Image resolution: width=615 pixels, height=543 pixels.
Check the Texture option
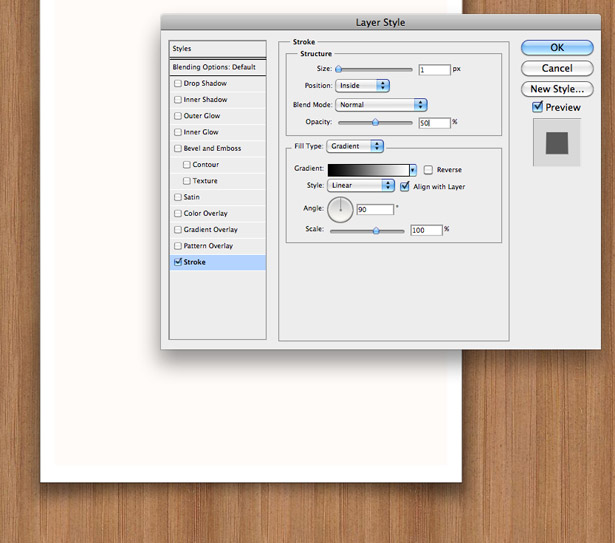(x=187, y=181)
